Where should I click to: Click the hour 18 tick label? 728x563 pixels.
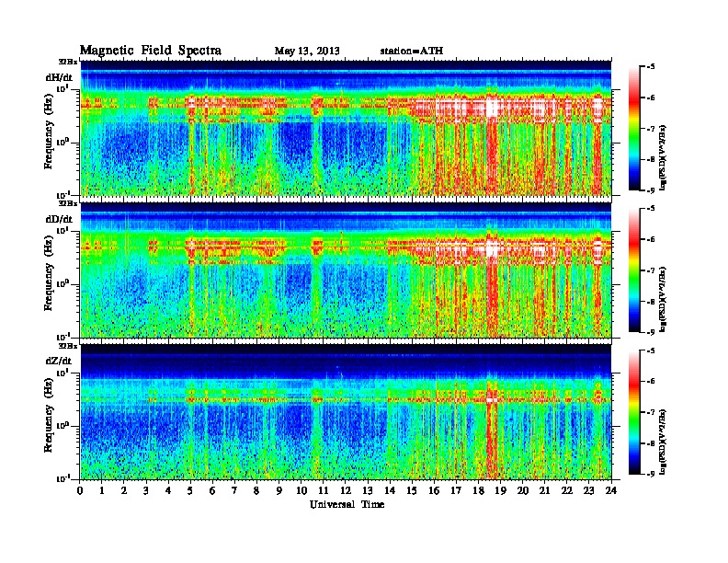pos(478,490)
